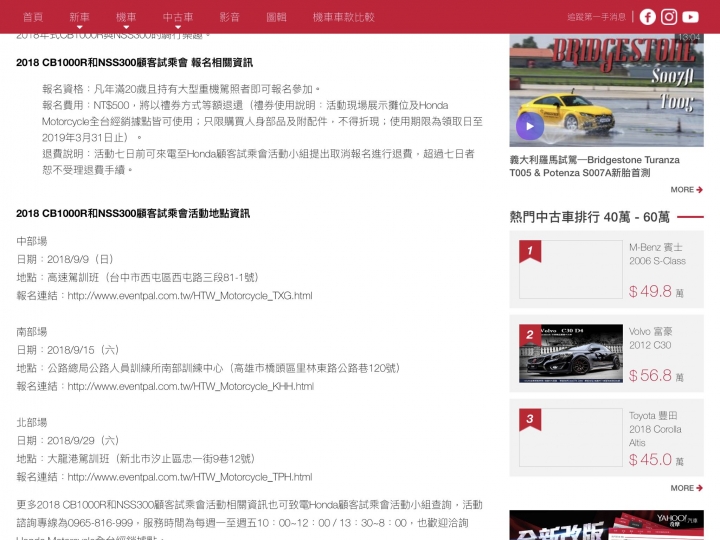
Task: Click rank 2 red ribbon badge
Action: click(530, 335)
